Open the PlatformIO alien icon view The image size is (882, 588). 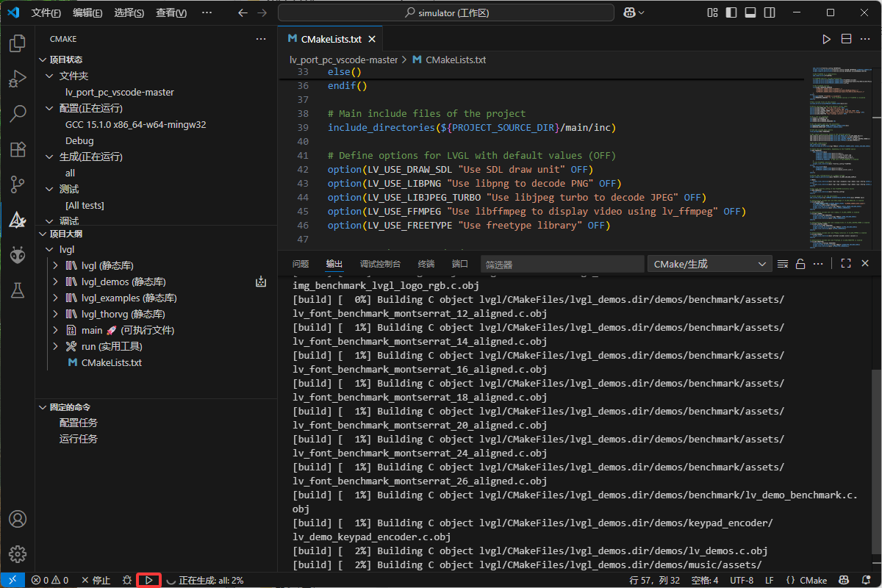point(17,255)
